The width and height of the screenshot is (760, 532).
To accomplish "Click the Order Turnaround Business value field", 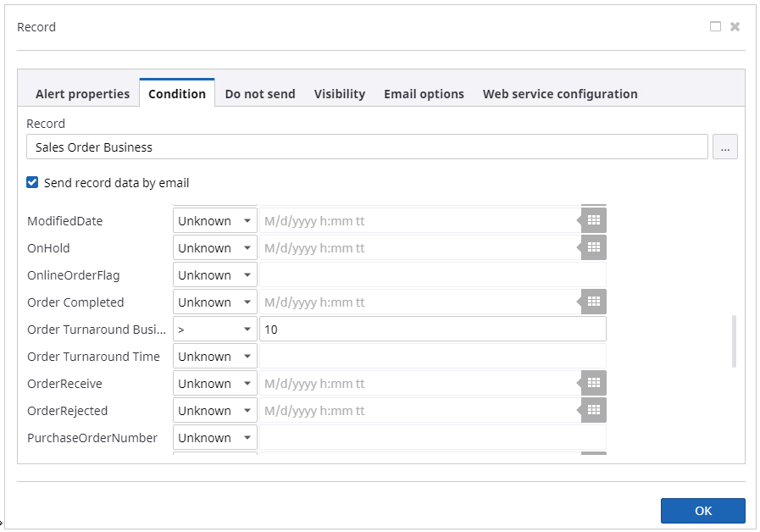I will 432,330.
